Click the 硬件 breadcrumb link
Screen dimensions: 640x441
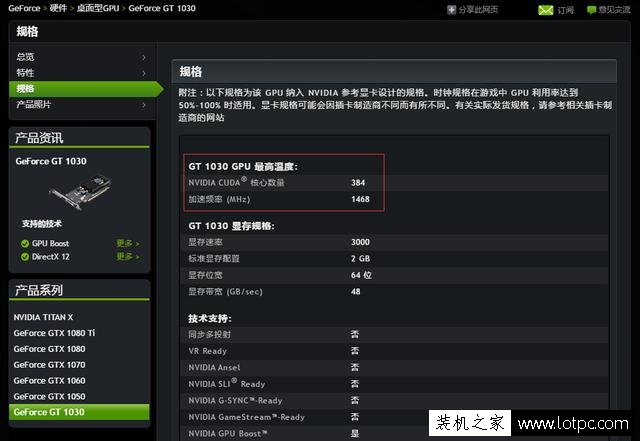click(58, 8)
